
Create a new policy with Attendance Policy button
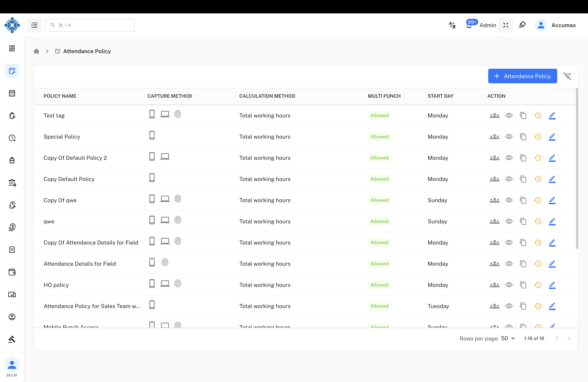coord(522,76)
